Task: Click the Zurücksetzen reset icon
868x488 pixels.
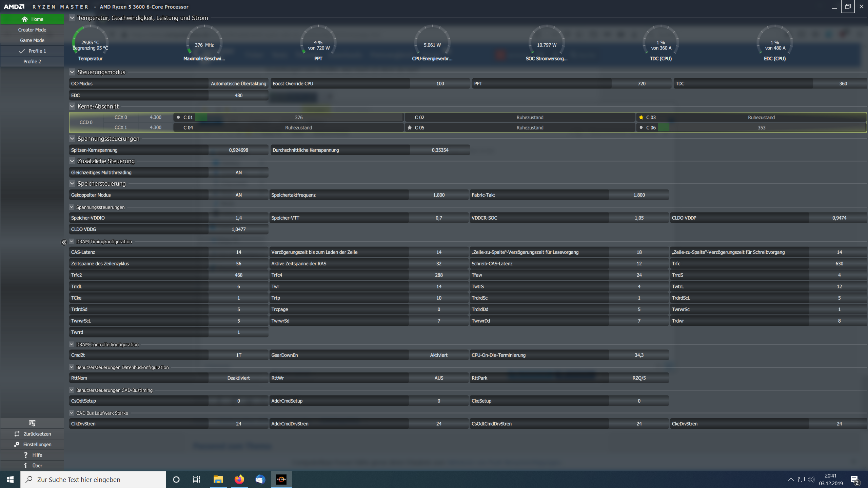Action: 17,434
